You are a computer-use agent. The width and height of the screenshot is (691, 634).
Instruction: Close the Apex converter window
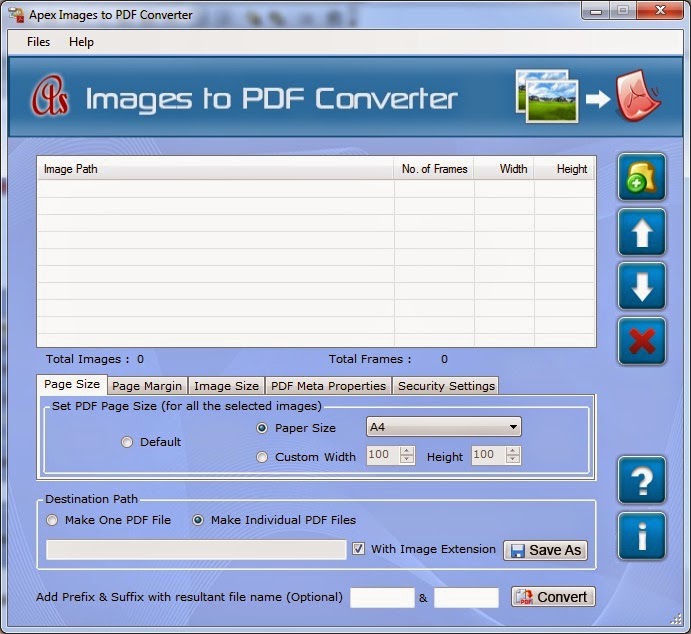(x=660, y=11)
